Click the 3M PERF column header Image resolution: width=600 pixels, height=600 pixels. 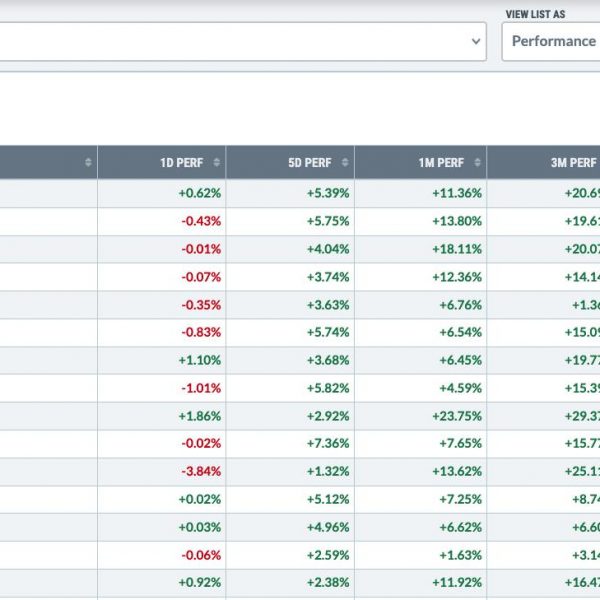click(x=544, y=162)
